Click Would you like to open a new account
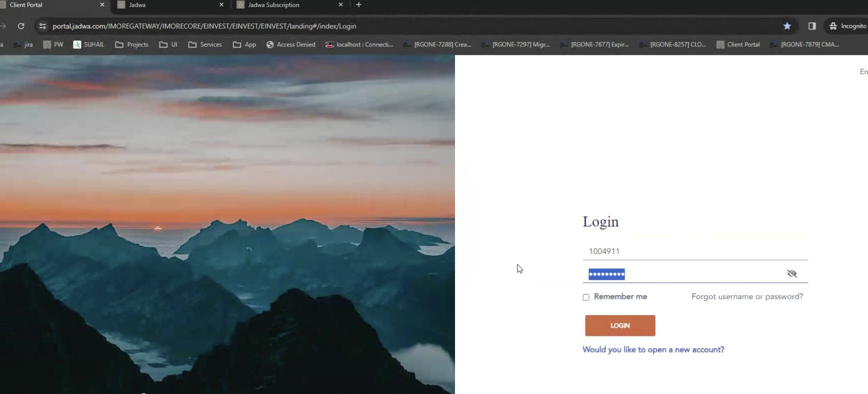Viewport: 868px width, 394px height. point(653,349)
